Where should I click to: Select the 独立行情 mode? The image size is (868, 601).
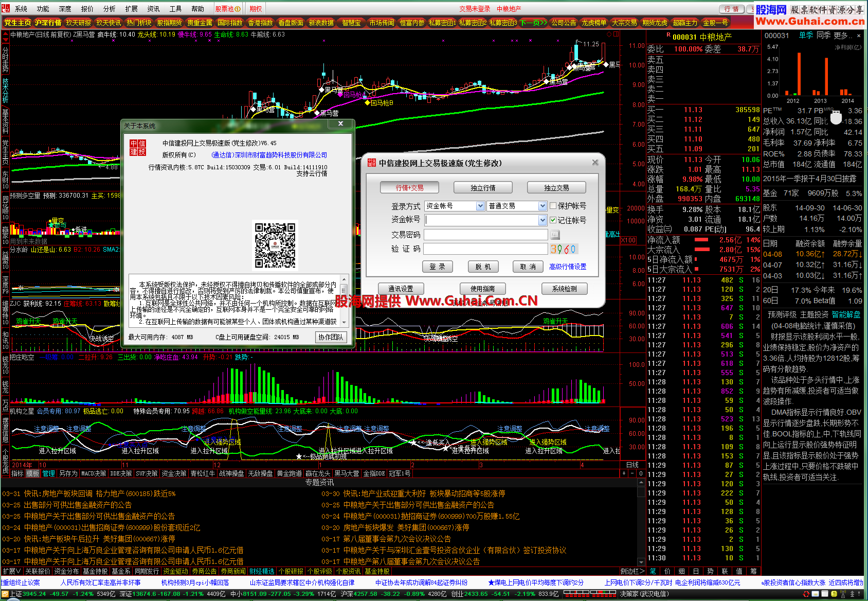[483, 188]
